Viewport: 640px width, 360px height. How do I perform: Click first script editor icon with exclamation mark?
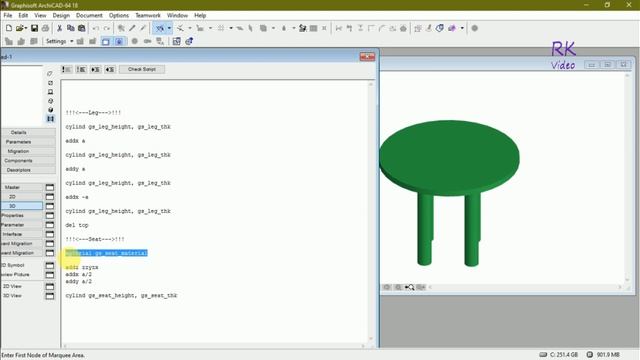coord(67,69)
